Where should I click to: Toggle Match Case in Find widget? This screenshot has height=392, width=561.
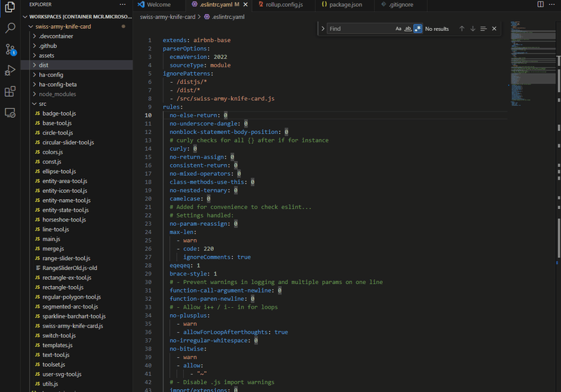[398, 29]
